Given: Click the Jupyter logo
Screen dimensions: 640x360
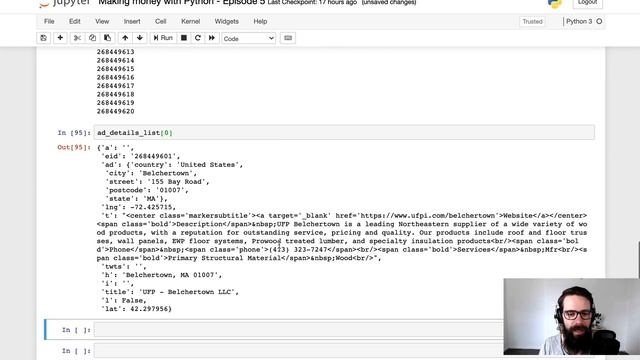Looking at the screenshot, I should point(64,3).
